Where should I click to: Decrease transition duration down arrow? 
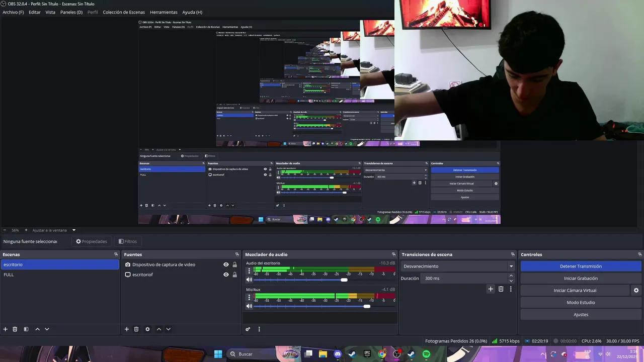point(511,281)
